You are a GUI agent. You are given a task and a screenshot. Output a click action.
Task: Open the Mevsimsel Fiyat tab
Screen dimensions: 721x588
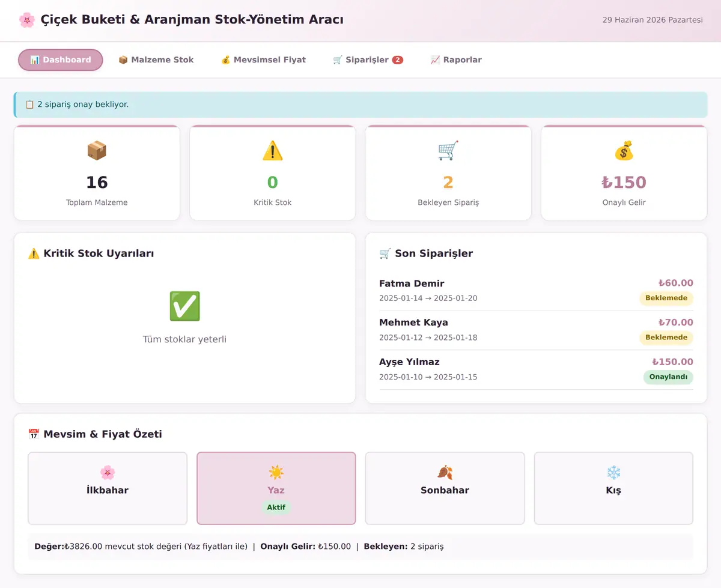pos(264,60)
